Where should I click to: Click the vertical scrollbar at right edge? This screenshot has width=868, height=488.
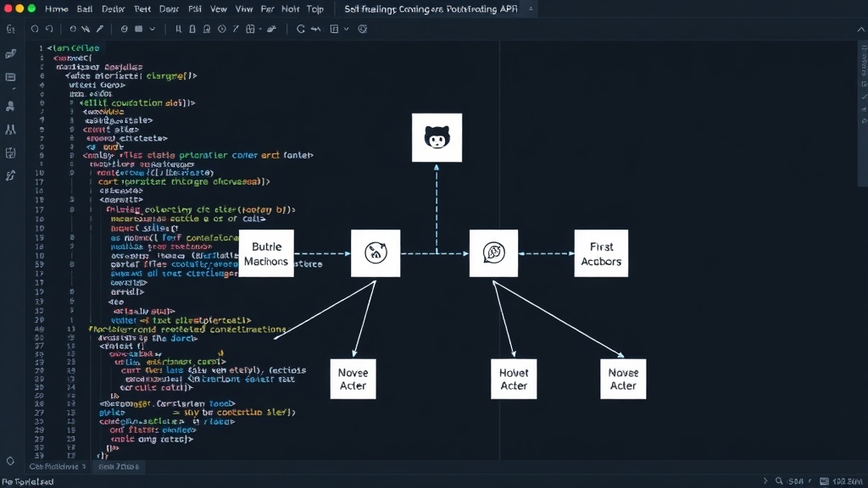[862, 114]
